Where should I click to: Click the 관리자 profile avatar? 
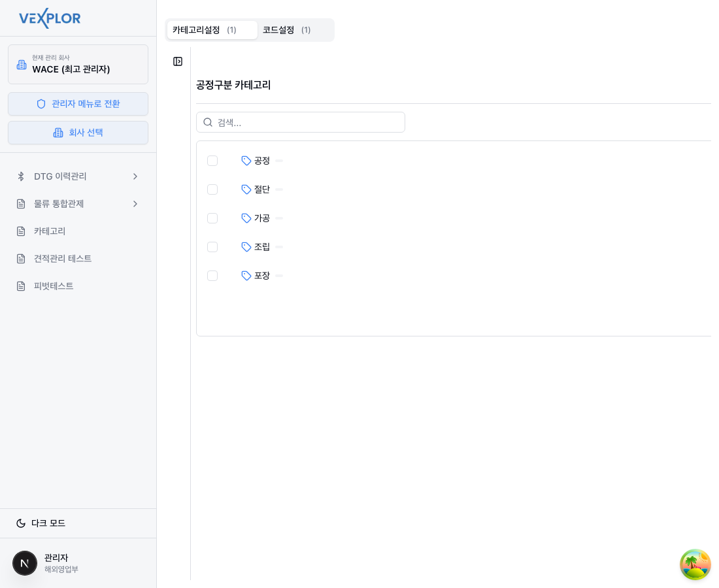click(25, 563)
